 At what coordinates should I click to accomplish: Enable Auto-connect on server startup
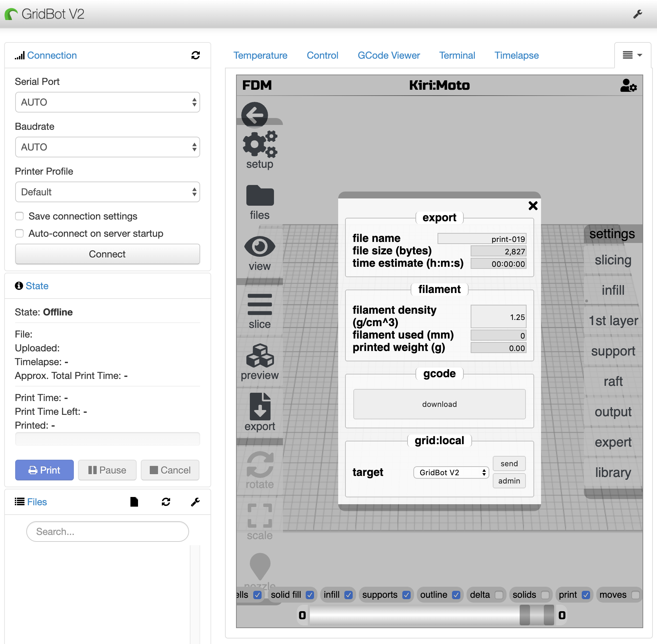tap(19, 233)
